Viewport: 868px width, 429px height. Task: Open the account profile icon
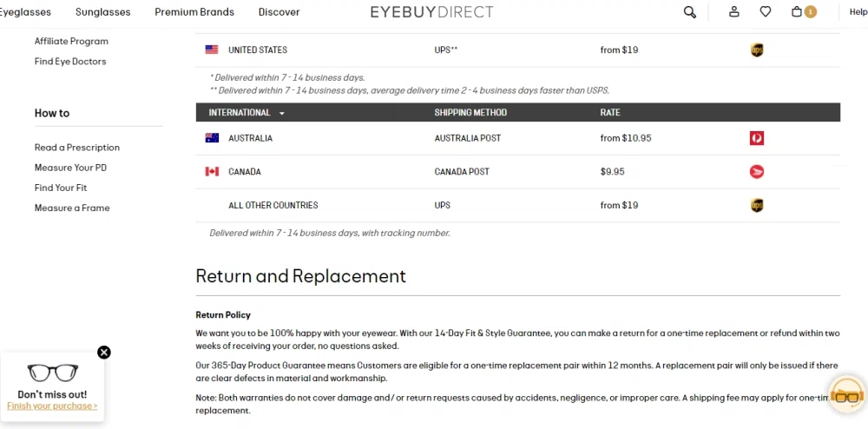point(734,12)
